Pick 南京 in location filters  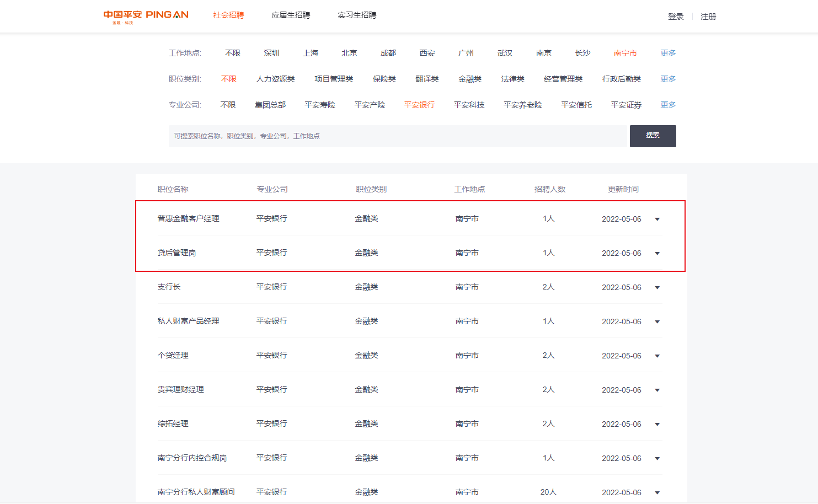(544, 53)
